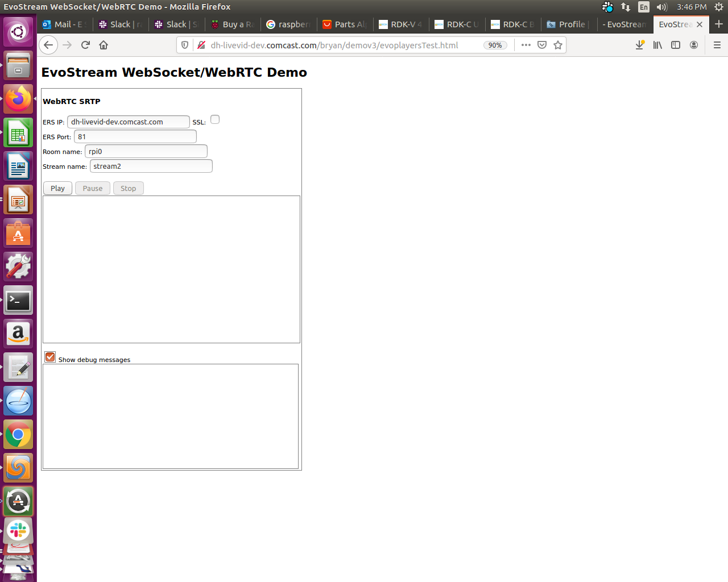The height and width of the screenshot is (582, 728).
Task: Switch to the Mail browser tab
Action: pos(64,24)
